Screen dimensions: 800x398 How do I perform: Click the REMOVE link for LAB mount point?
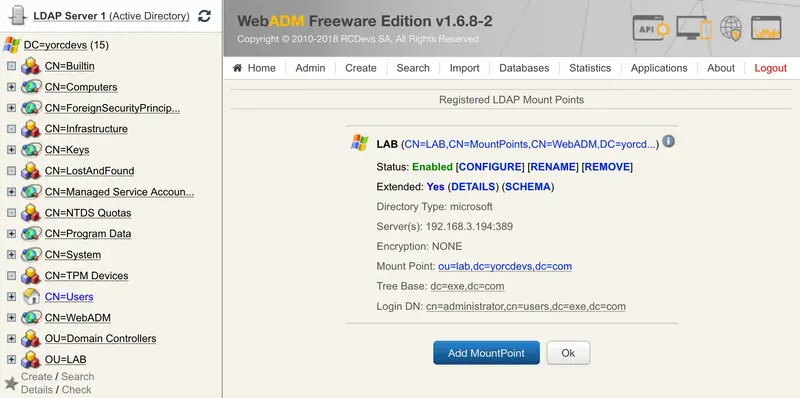coord(607,167)
